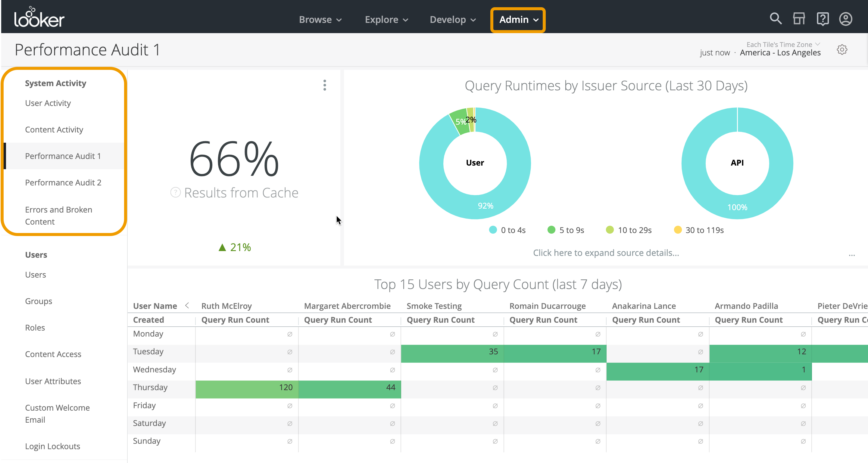The width and height of the screenshot is (868, 463).
Task: Open dashboard settings gear icon
Action: 842,50
